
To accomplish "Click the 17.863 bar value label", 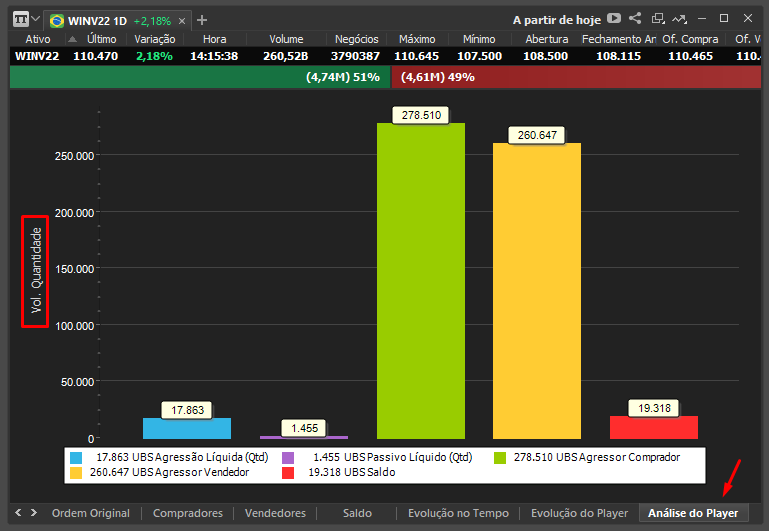I will [x=187, y=410].
